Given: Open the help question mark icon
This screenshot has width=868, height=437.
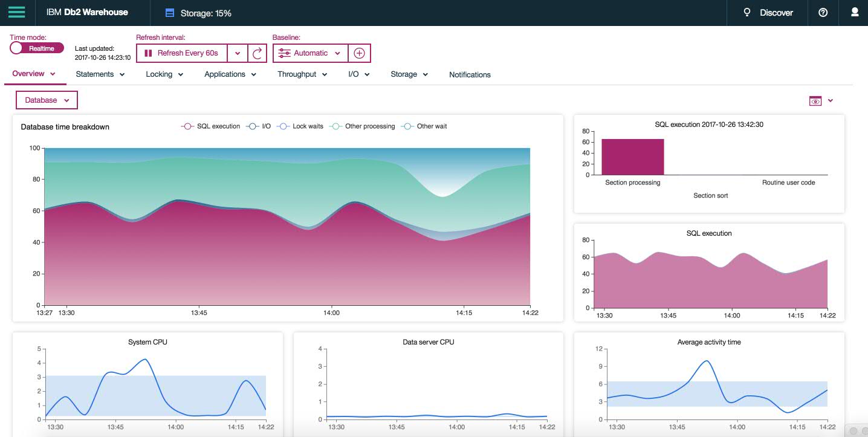Looking at the screenshot, I should [823, 12].
